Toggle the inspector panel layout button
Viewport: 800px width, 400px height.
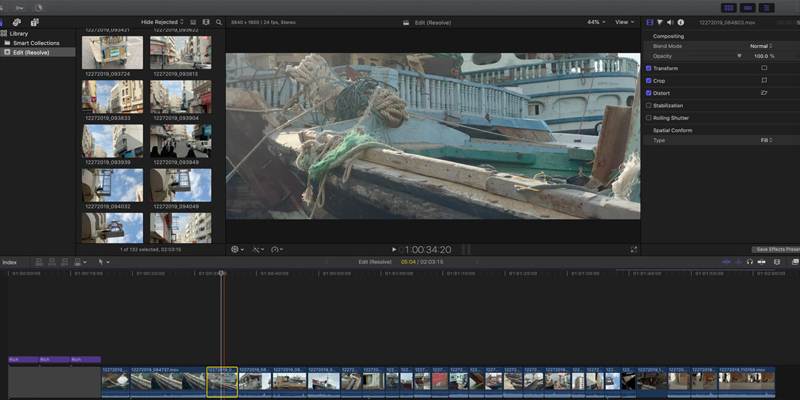click(766, 8)
